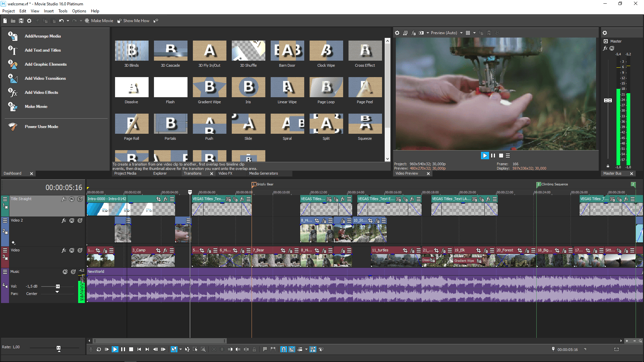Adjust the Master Bus volume fader
Viewport: 644px width, 362px height.
608,100
